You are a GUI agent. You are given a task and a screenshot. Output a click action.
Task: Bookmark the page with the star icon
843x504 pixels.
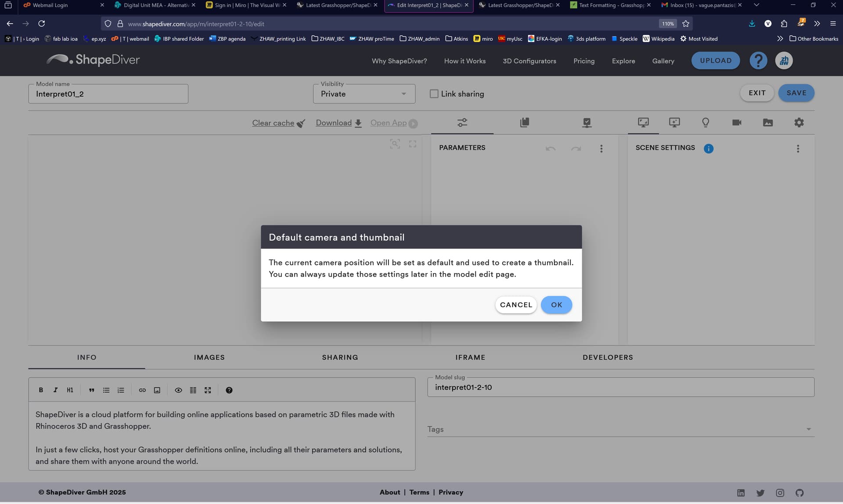(x=685, y=24)
